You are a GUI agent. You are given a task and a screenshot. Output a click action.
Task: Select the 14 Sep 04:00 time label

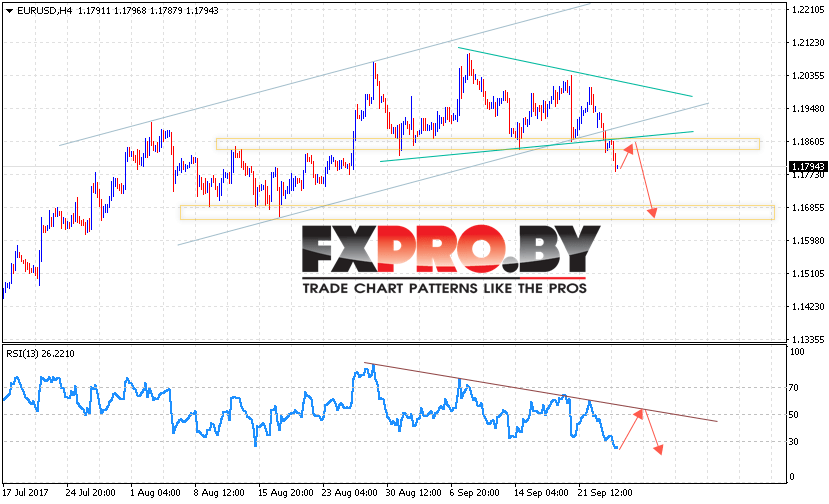coord(541,493)
